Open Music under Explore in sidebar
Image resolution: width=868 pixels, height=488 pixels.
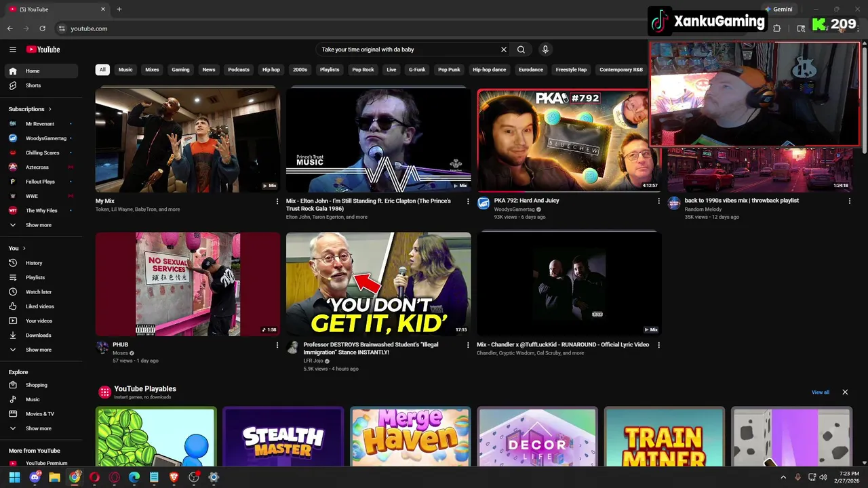pyautogui.click(x=41, y=399)
